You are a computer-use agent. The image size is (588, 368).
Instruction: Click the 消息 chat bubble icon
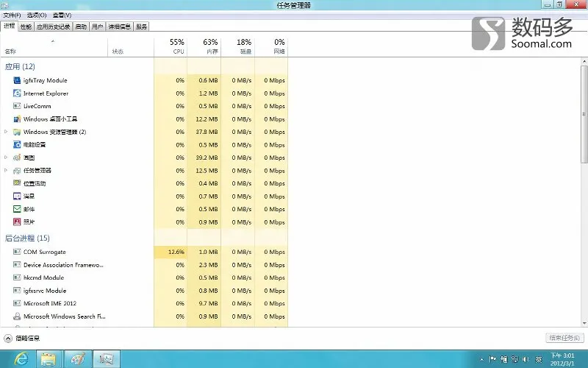click(x=17, y=196)
